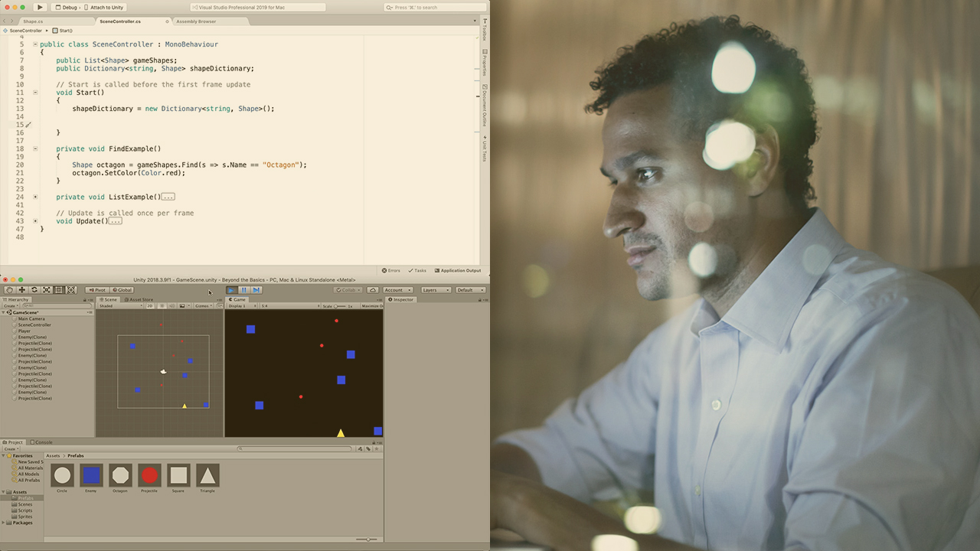The height and width of the screenshot is (551, 980).
Task: Open the Shaded draw mode dropdown
Action: 119,305
